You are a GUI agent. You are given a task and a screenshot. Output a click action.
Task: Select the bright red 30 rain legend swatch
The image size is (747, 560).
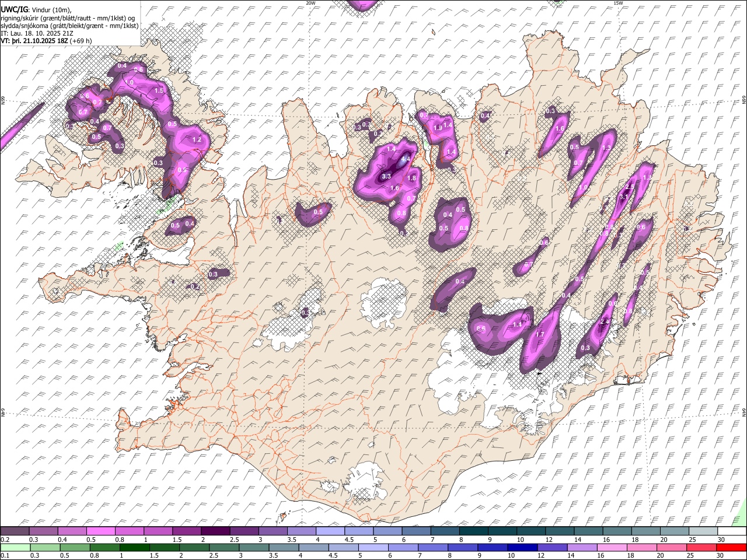pos(732,547)
